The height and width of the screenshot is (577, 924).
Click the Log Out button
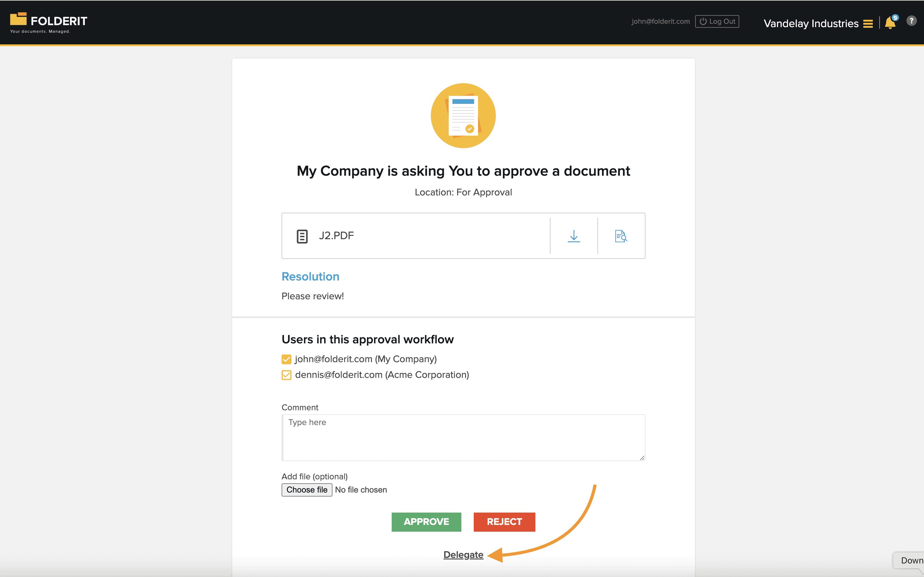pyautogui.click(x=717, y=21)
